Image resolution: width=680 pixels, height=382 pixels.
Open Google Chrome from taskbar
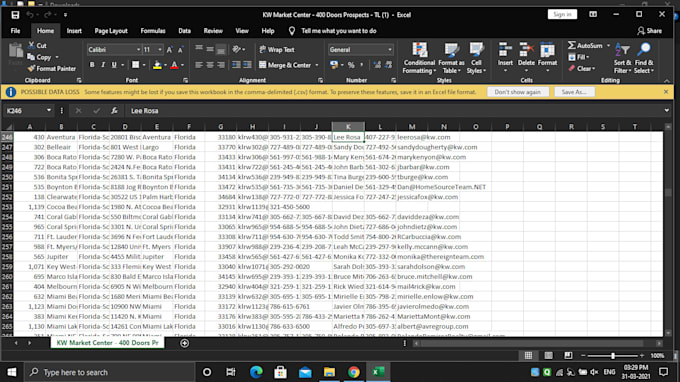354,372
